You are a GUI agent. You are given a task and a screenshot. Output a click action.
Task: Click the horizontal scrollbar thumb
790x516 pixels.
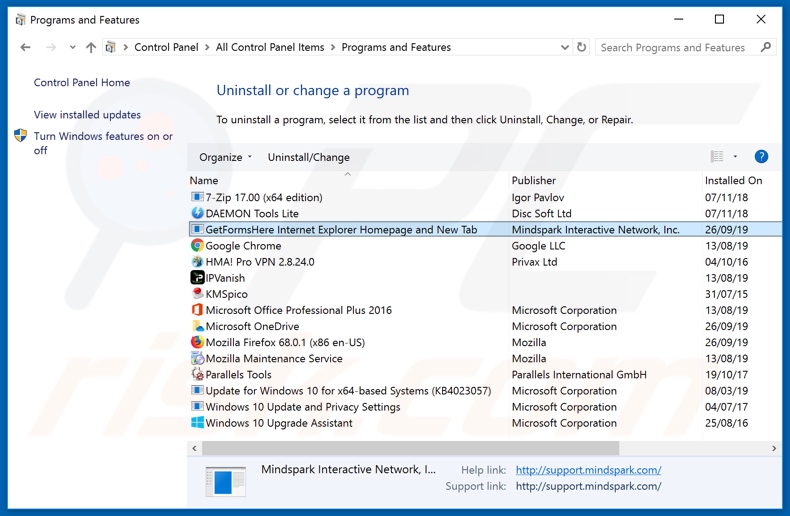[410, 448]
